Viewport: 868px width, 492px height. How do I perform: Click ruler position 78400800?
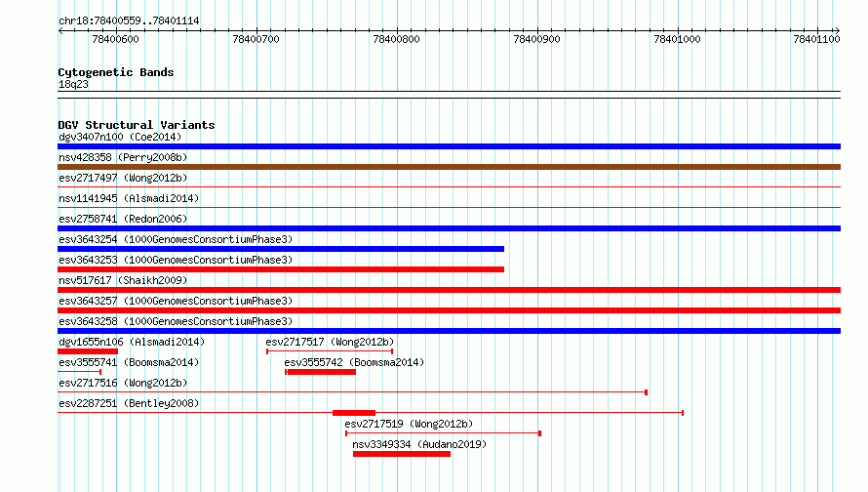396,39
